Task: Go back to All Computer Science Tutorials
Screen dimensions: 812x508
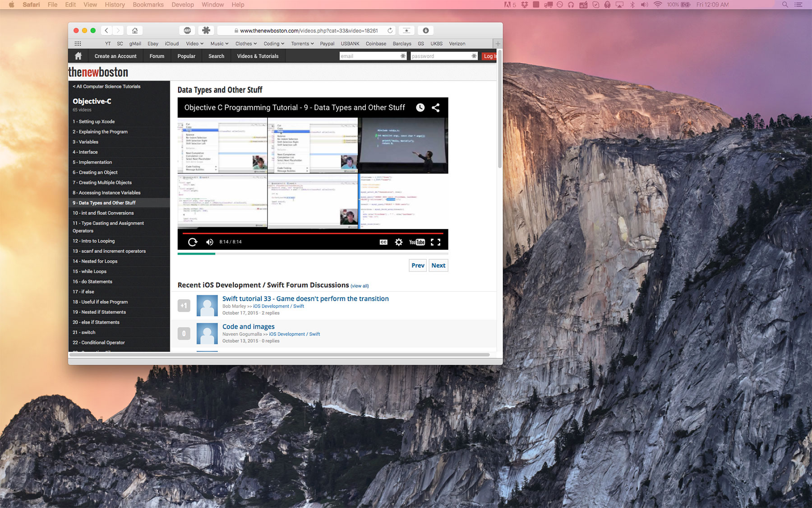Action: [x=106, y=86]
